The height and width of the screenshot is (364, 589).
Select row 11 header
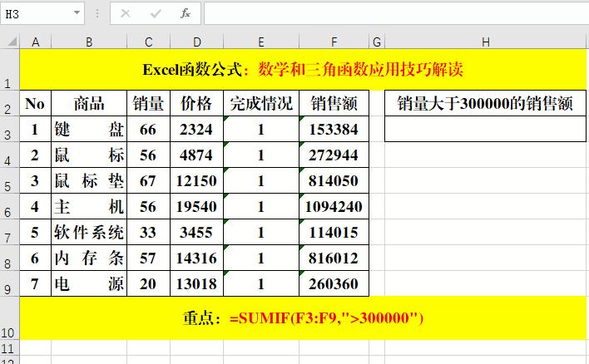point(9,347)
